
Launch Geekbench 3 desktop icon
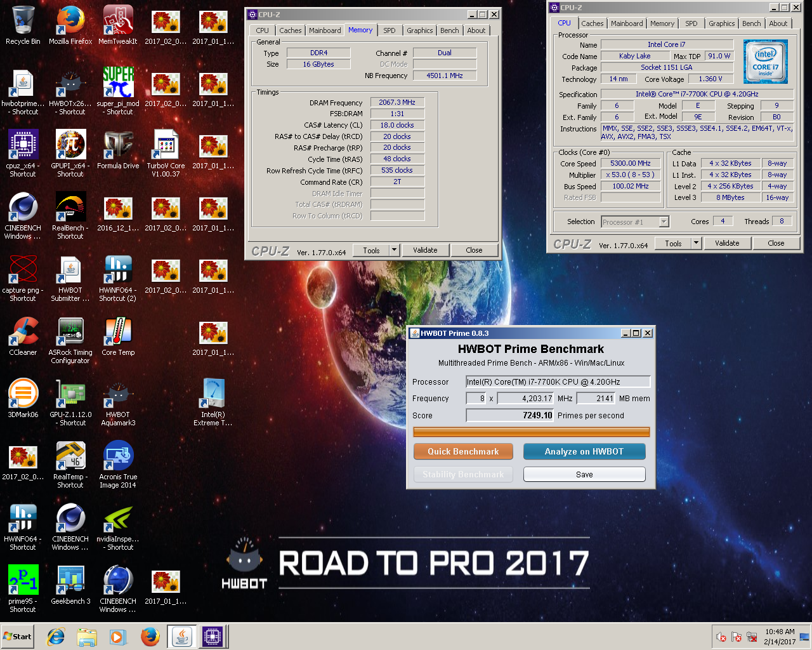70,585
